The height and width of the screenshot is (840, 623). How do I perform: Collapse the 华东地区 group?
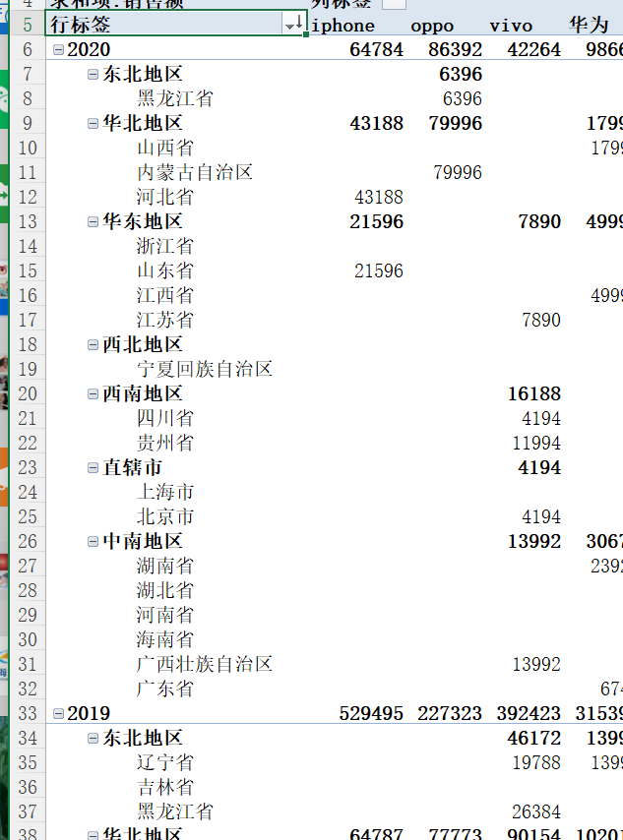(93, 221)
